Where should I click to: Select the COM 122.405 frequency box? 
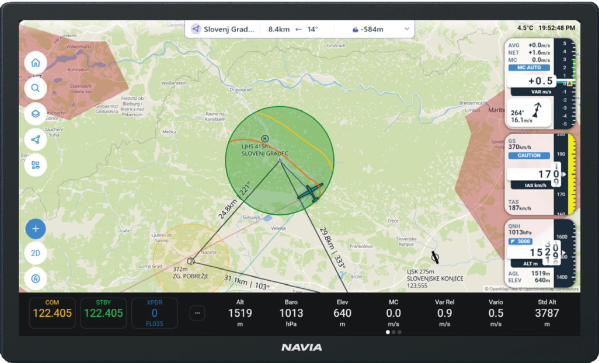click(x=52, y=313)
